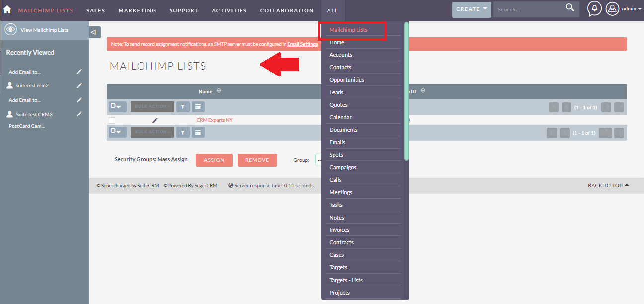Open the Group select box
This screenshot has width=644, height=304.
[318, 160]
